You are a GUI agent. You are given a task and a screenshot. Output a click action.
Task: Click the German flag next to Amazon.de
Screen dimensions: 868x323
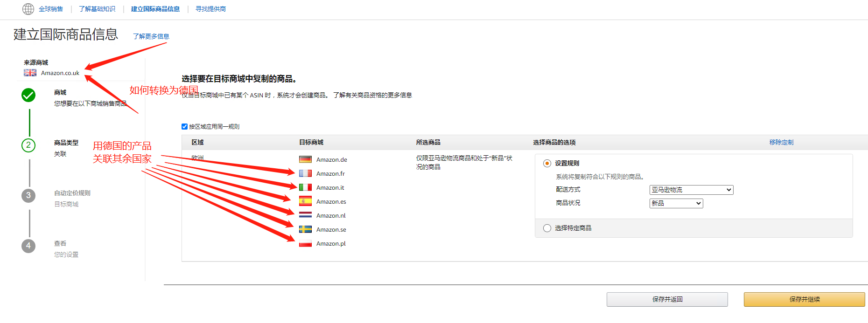click(x=305, y=159)
